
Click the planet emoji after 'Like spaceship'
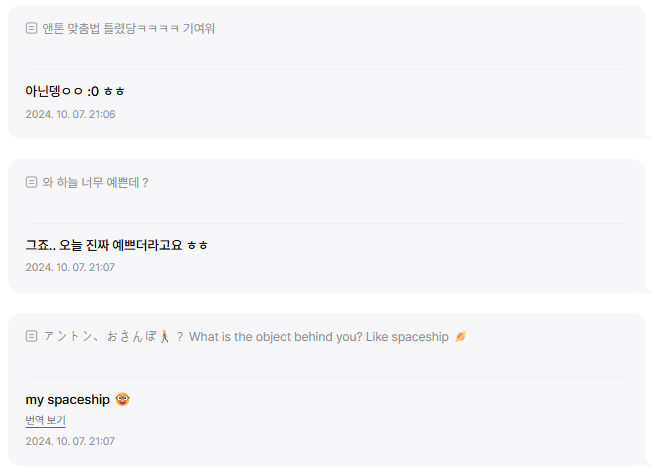[460, 336]
